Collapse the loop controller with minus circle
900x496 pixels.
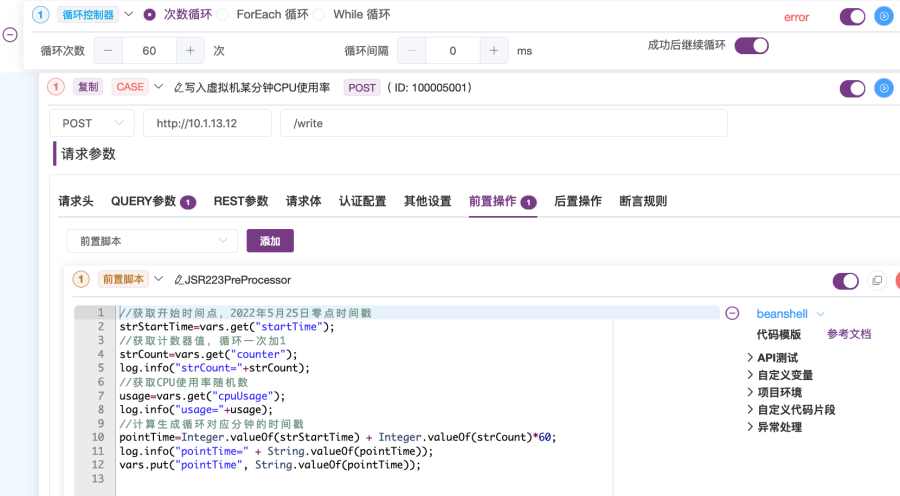click(x=10, y=34)
